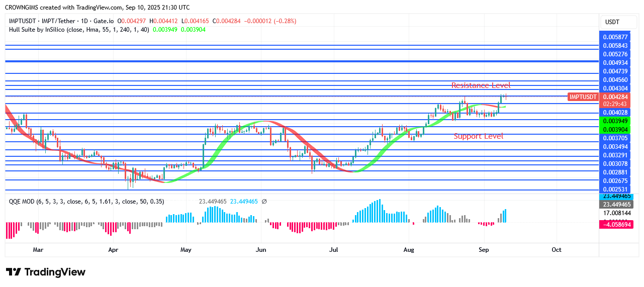The height and width of the screenshot is (287, 644).
Task: Click the 0.005276 price label
Action: pos(615,54)
